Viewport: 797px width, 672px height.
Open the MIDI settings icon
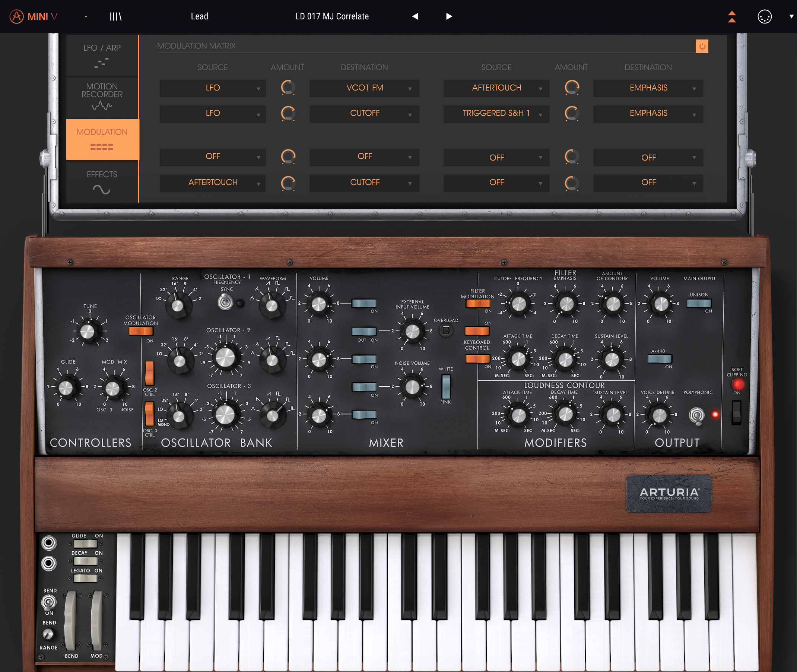click(x=764, y=17)
